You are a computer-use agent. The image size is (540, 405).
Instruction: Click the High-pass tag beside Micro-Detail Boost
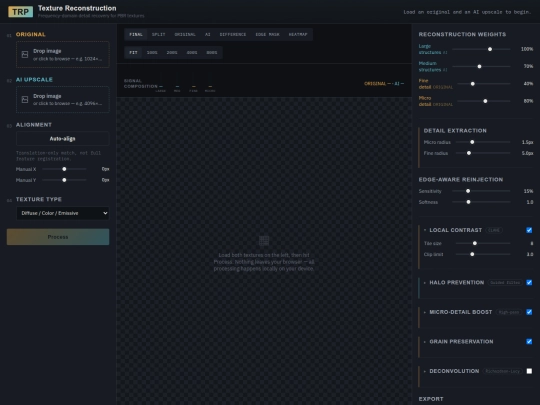509,312
